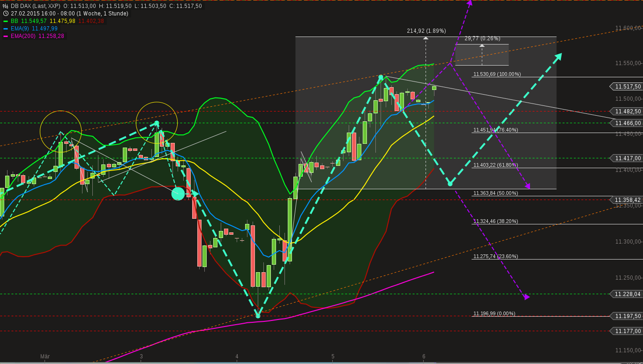Viewport: 643px width, 364px height.
Task: Select the magenta EMA(200) line marker
Action: pos(5,36)
